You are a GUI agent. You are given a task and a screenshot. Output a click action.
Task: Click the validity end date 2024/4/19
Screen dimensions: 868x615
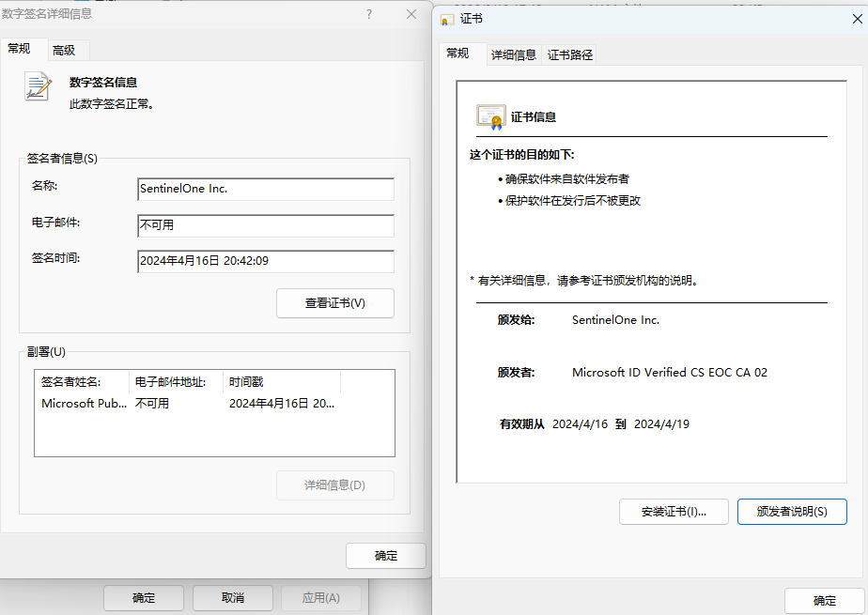(x=661, y=424)
